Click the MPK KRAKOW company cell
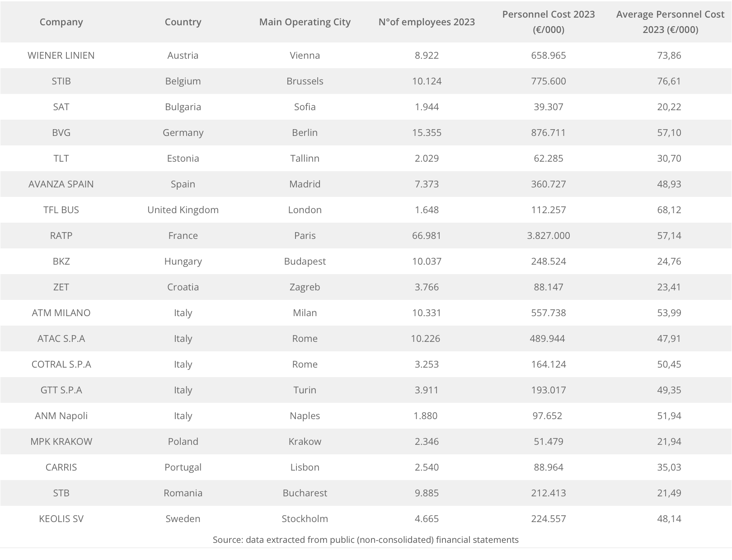Screen dimensions: 732x560 [61, 442]
